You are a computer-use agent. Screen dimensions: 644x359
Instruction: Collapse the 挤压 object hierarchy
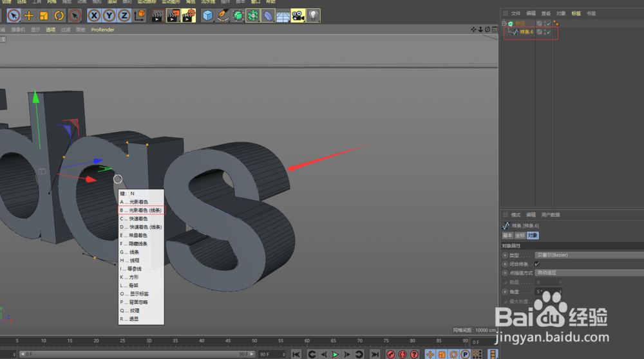(504, 23)
